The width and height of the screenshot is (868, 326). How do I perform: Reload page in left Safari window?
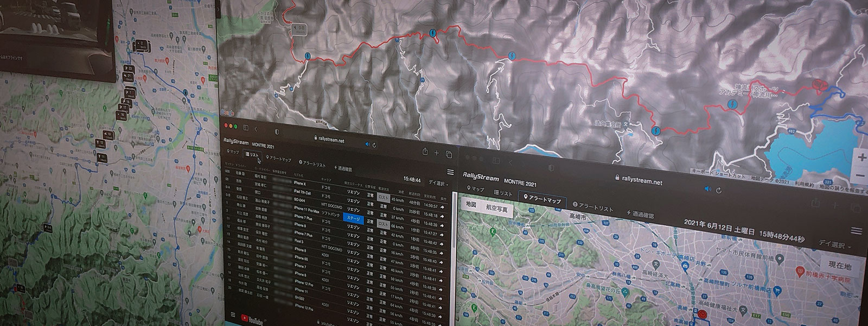374,145
